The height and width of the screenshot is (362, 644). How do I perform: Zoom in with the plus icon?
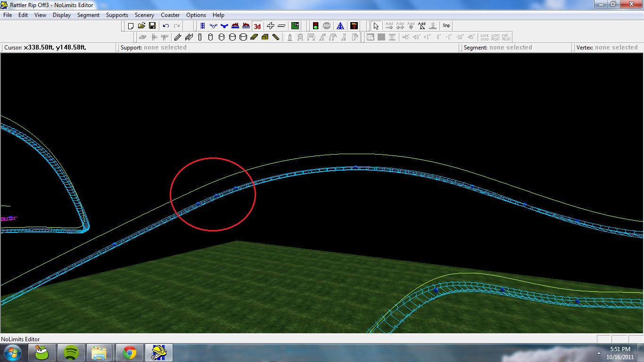click(x=270, y=26)
